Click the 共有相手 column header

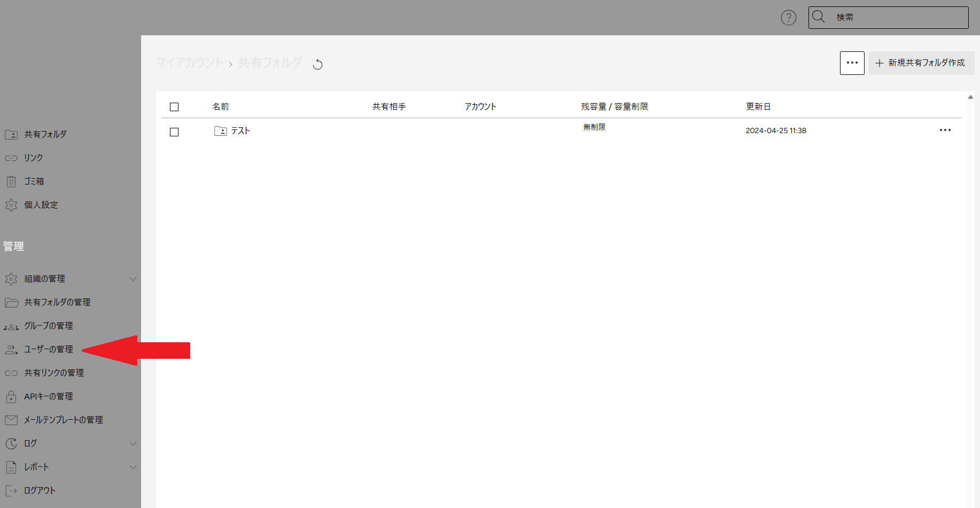[x=389, y=107]
